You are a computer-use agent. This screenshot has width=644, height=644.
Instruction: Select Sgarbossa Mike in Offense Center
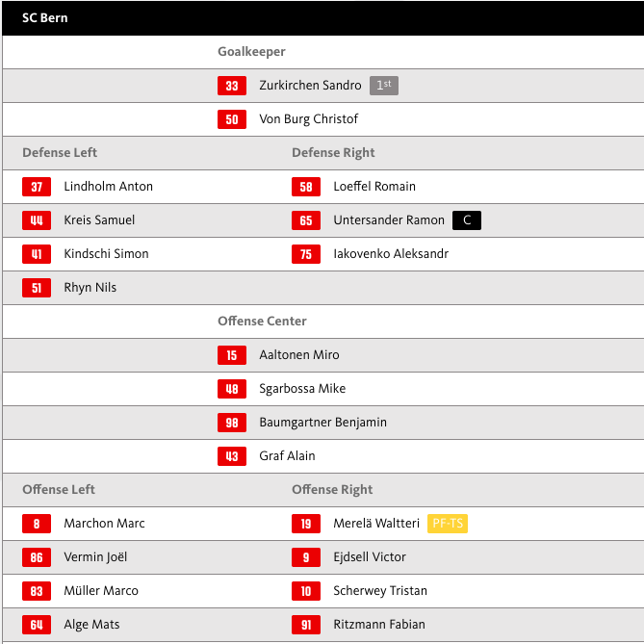[x=302, y=389]
